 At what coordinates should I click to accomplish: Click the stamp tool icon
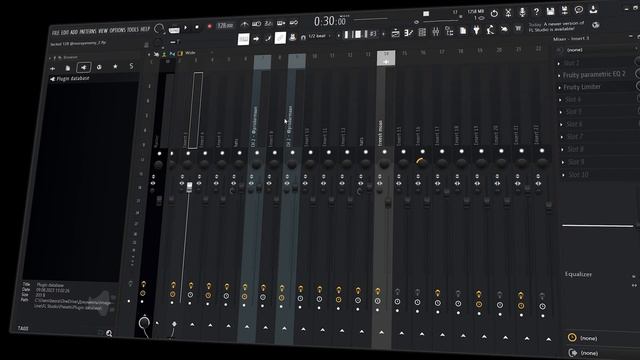(292, 38)
